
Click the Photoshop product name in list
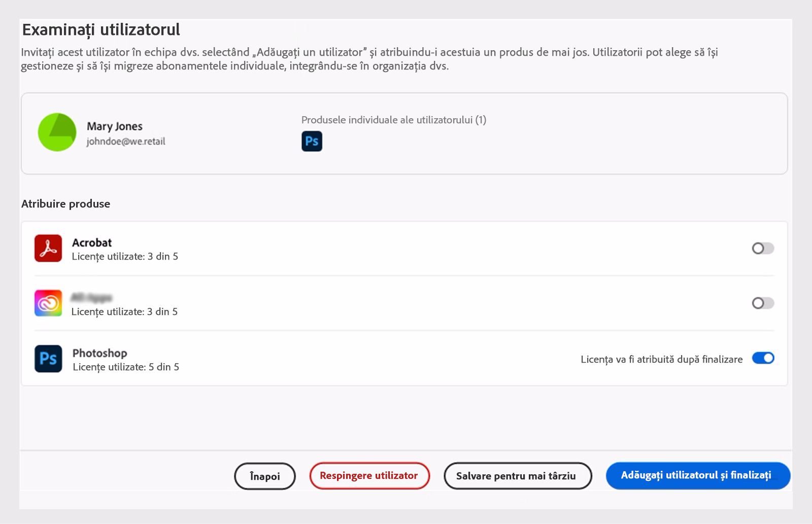coord(99,353)
